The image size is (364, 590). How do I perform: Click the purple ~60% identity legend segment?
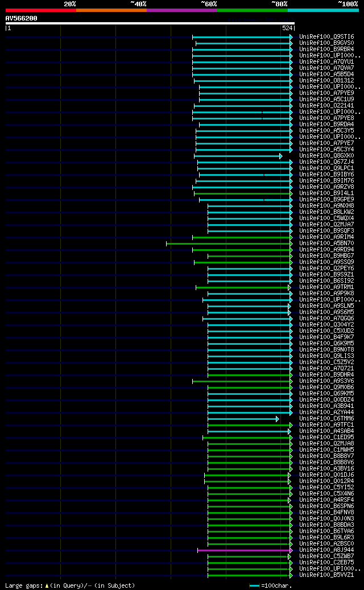[182, 10]
